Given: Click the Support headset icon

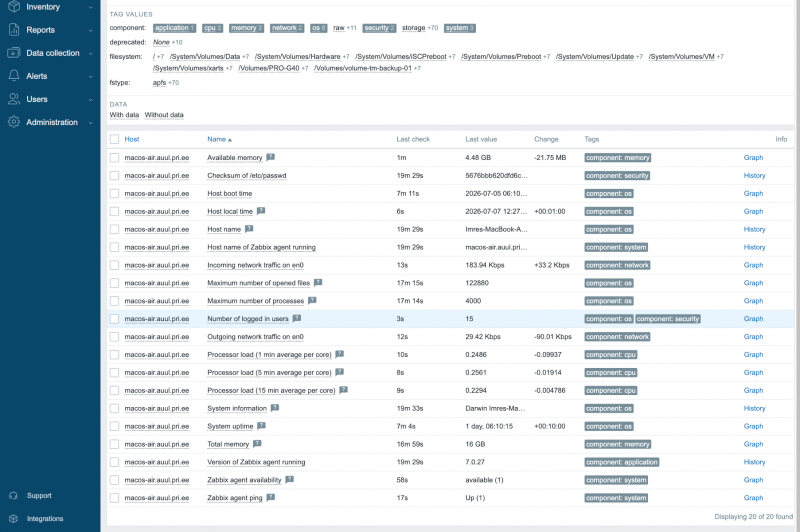Looking at the screenshot, I should coord(14,495).
